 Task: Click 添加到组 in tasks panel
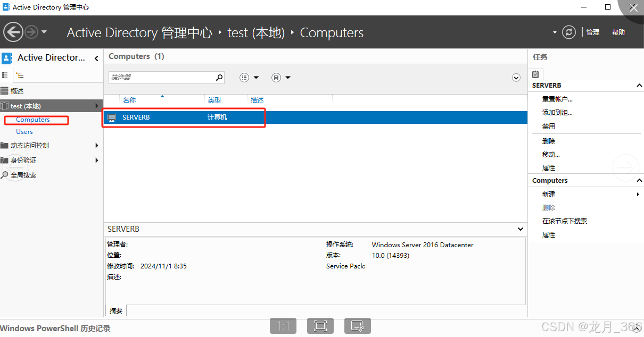click(557, 113)
